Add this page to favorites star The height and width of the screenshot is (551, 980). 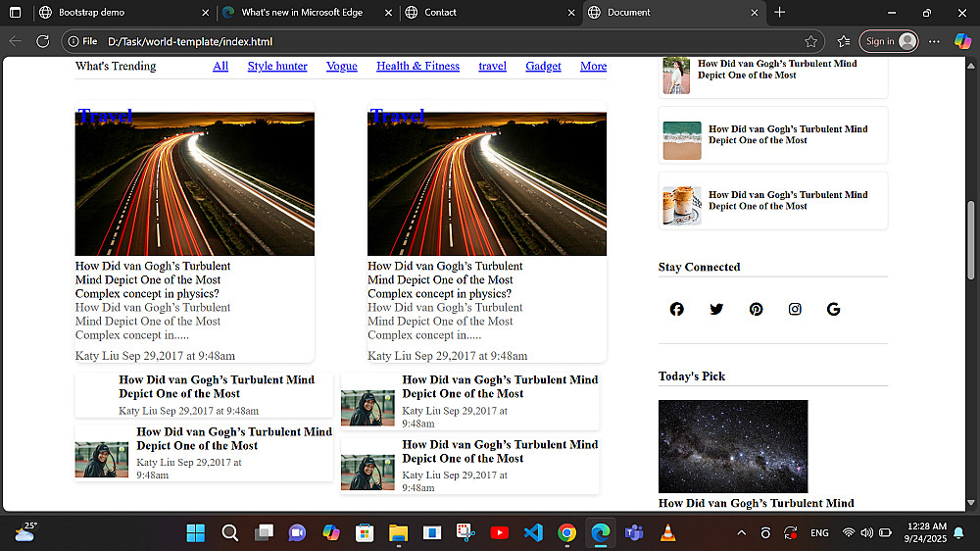tap(810, 41)
